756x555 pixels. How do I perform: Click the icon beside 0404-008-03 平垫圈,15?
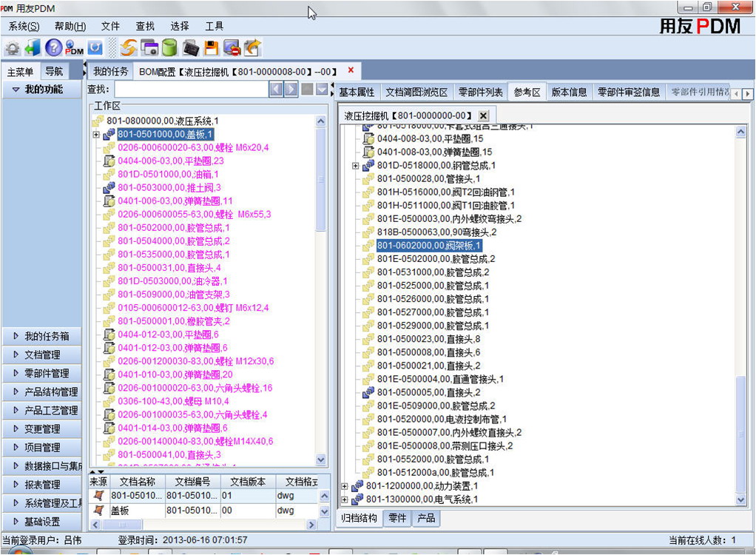368,139
